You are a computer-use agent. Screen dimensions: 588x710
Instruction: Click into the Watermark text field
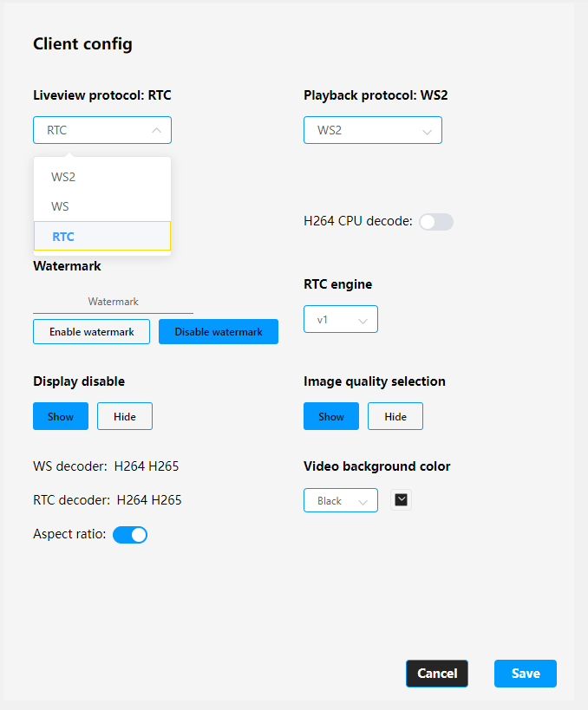click(113, 302)
